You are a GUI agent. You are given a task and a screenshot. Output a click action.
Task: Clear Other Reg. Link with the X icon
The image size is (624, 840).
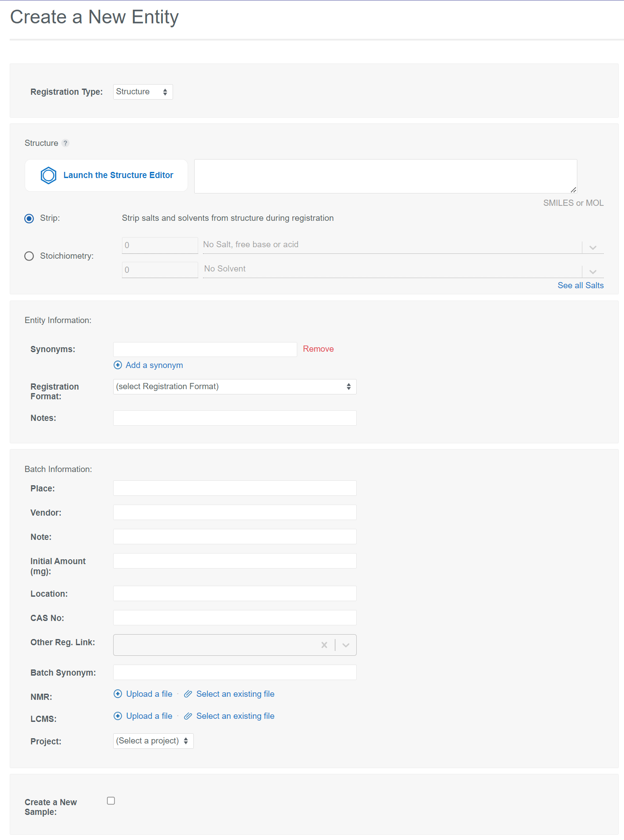[x=324, y=645]
